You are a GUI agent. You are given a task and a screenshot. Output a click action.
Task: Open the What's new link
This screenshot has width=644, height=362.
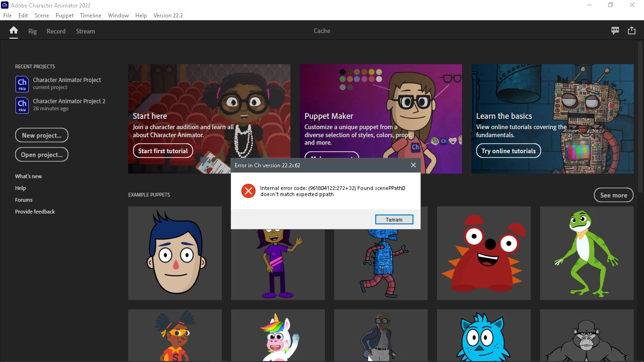click(x=28, y=176)
